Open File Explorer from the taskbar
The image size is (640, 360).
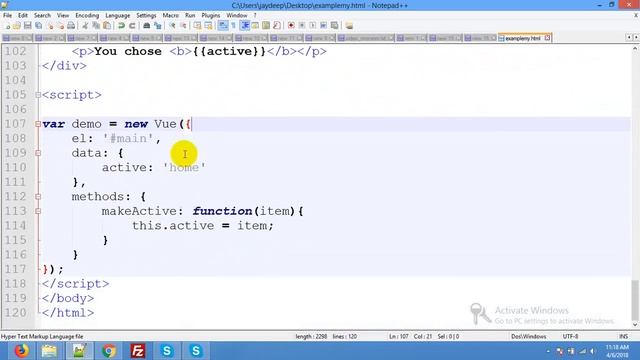[49, 351]
